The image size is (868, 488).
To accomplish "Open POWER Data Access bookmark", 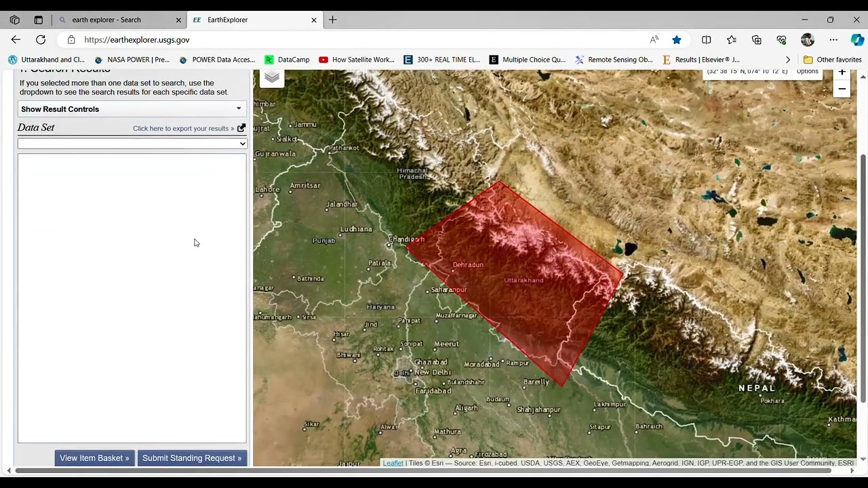I will [217, 60].
